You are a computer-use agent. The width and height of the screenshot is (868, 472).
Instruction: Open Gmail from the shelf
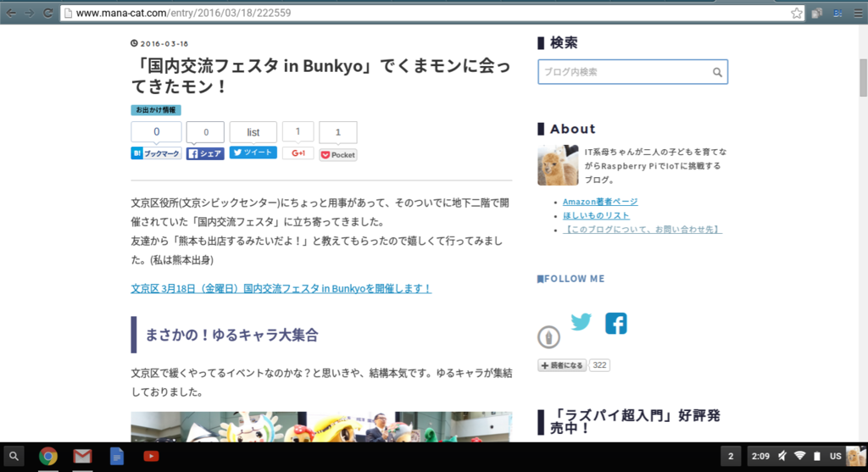point(82,457)
